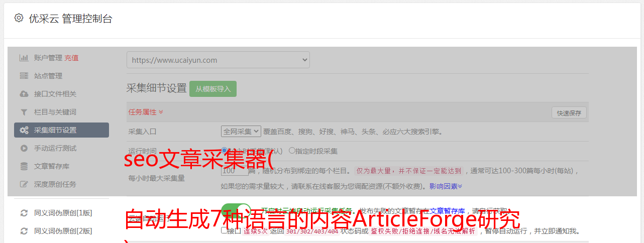Click the filter icon for 栏目与关键词
This screenshot has width=644, height=243.
click(24, 112)
